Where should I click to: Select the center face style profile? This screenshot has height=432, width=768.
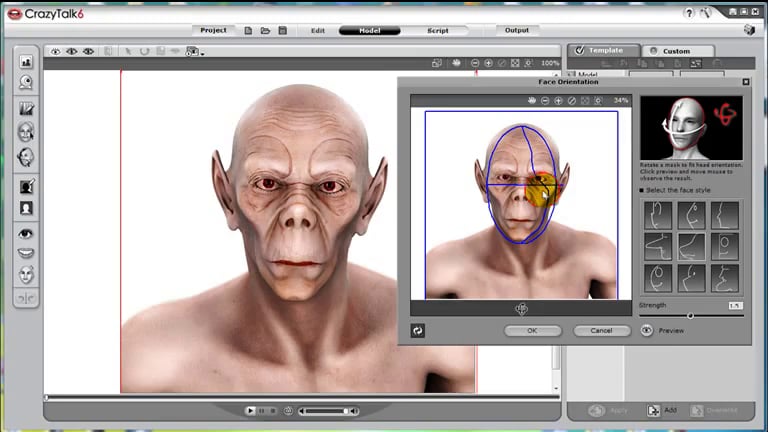[x=690, y=246]
